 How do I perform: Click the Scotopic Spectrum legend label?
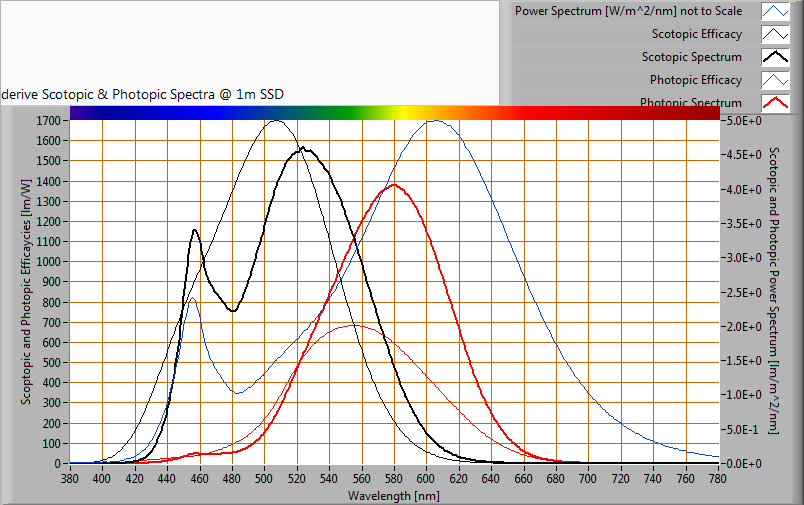pyautogui.click(x=691, y=57)
